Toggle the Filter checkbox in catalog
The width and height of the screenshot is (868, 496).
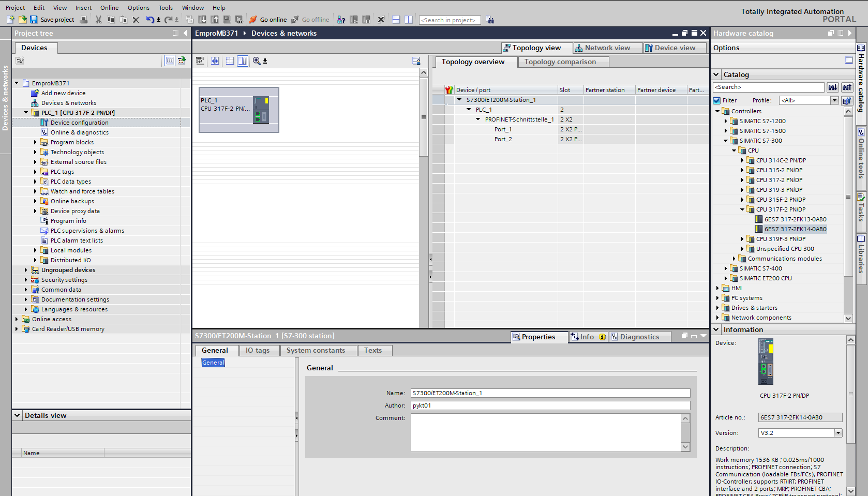(x=717, y=100)
